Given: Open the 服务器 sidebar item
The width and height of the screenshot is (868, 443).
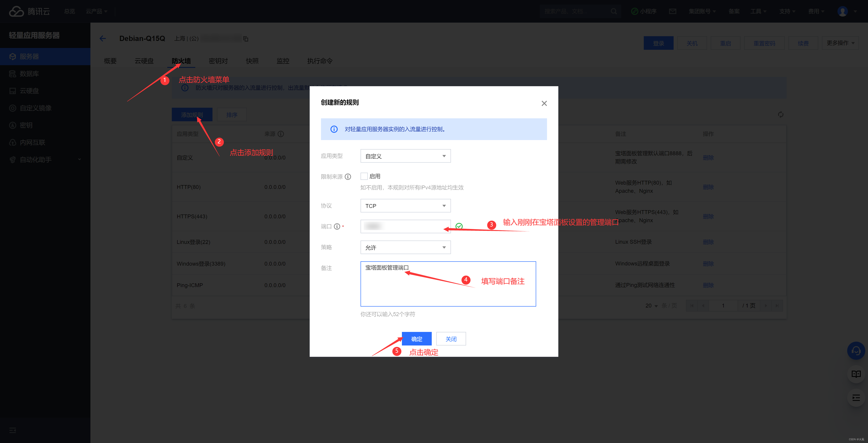Looking at the screenshot, I should (x=45, y=56).
